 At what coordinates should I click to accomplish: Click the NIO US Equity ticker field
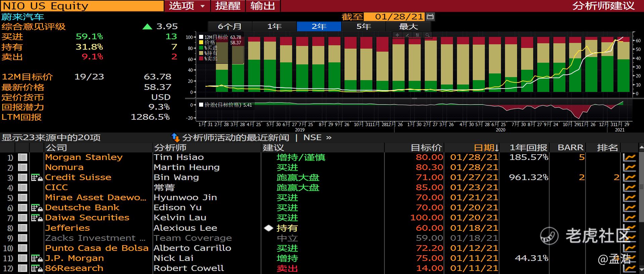82,6
